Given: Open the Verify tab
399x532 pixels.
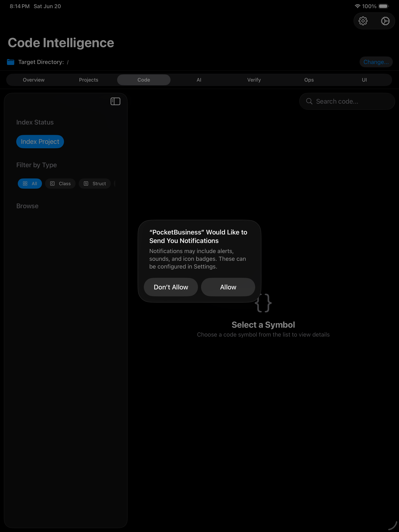Looking at the screenshot, I should [x=254, y=80].
